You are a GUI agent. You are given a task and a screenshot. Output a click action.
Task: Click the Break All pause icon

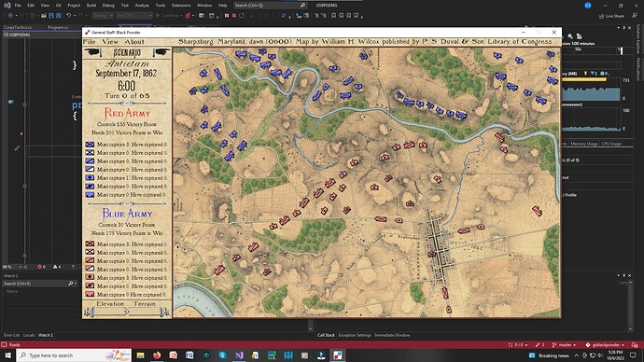tap(226, 16)
